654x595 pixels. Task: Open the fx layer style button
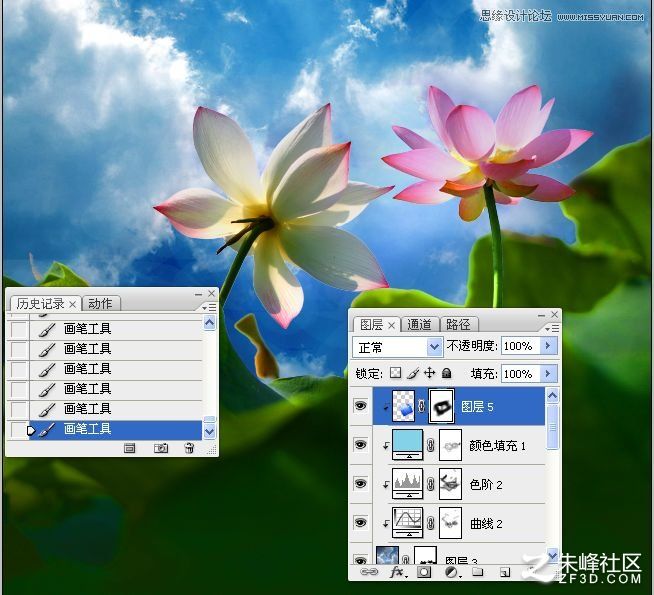point(397,572)
